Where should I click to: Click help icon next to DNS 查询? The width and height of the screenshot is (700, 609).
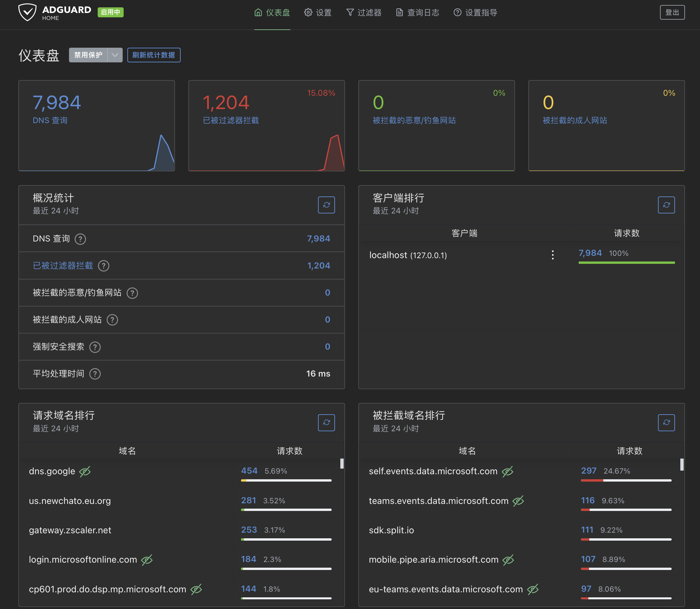click(80, 239)
